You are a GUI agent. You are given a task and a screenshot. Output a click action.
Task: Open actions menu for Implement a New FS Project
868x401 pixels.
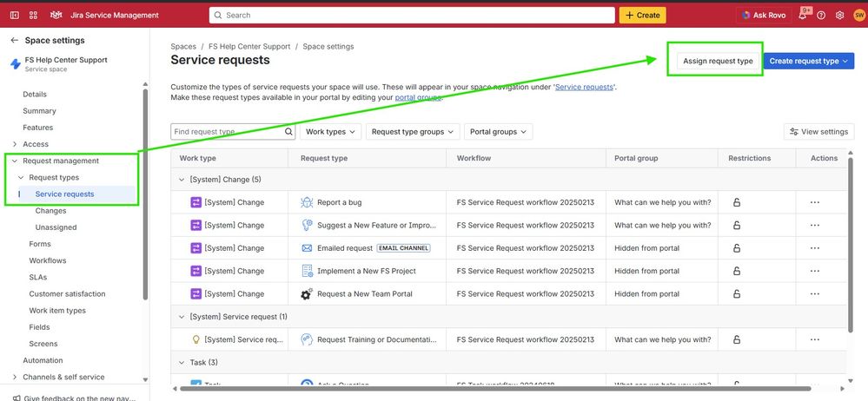[814, 271]
